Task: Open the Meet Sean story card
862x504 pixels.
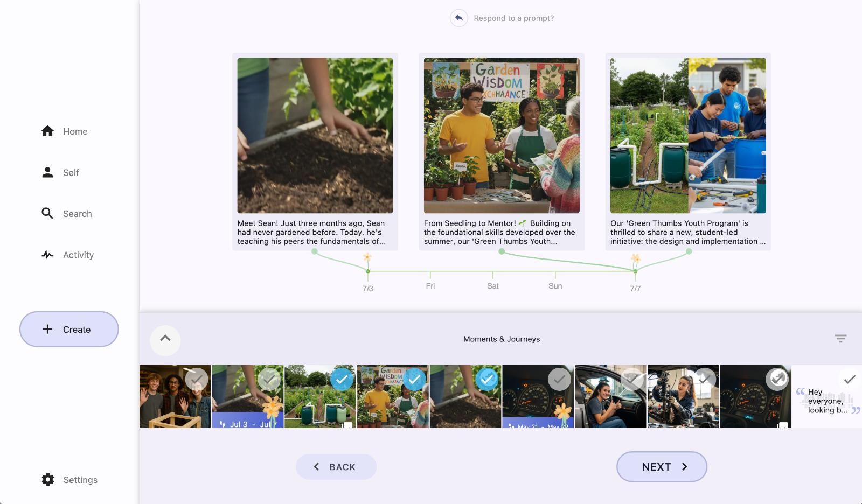Action: pyautogui.click(x=315, y=151)
